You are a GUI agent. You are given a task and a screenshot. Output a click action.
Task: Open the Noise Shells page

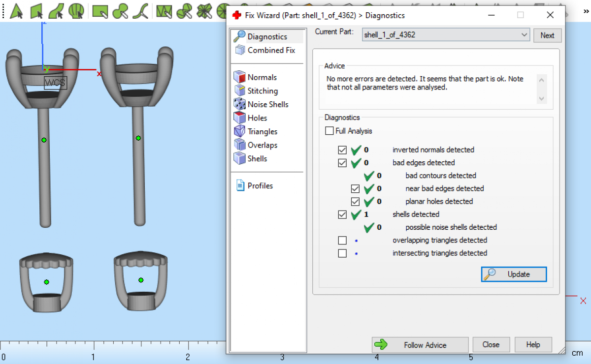click(267, 104)
